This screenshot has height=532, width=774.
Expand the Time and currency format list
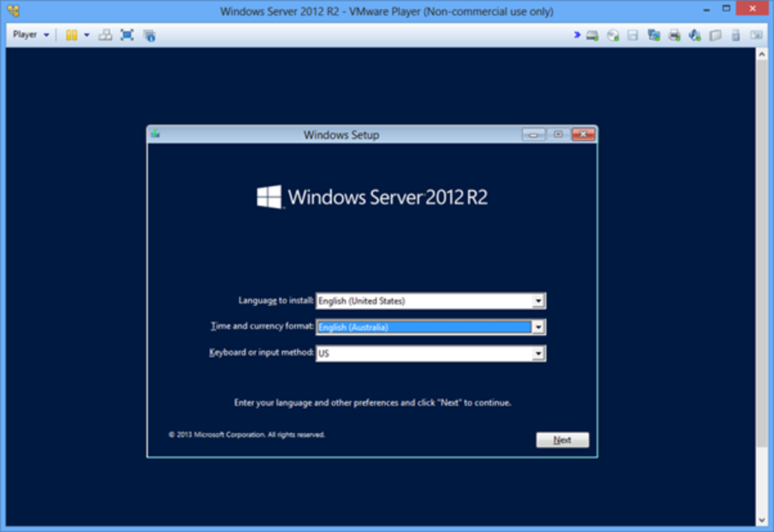pyautogui.click(x=539, y=327)
